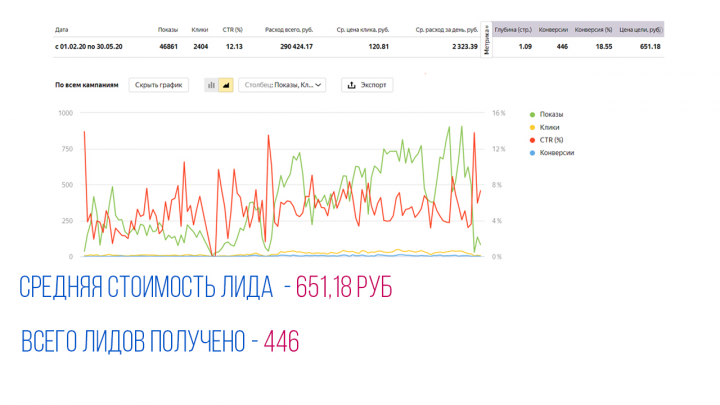Click the CTR (%) column header
The image size is (720, 405).
pyautogui.click(x=232, y=30)
